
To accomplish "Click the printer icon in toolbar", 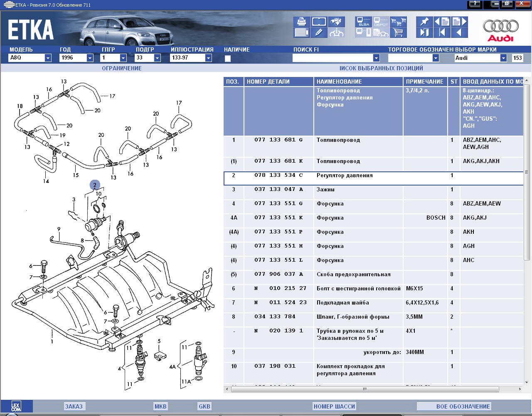I will pos(301,22).
